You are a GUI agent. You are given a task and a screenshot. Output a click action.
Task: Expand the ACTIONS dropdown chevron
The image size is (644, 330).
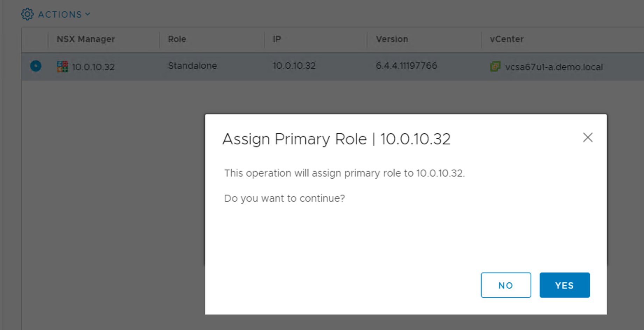click(88, 14)
